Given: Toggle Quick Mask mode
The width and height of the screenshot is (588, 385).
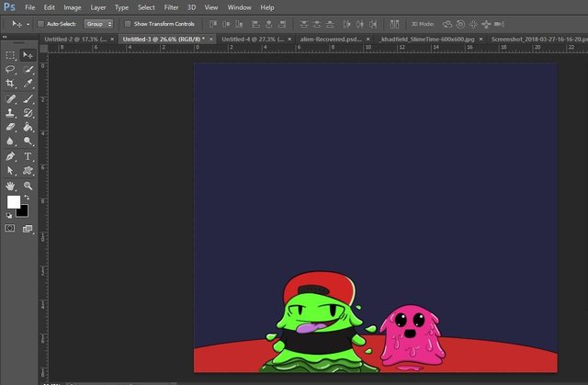Looking at the screenshot, I should [10, 228].
